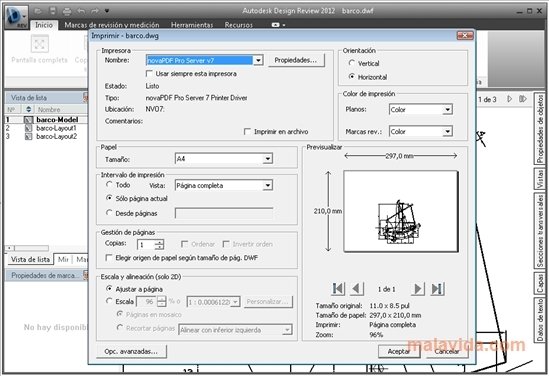549x376 pixels.
Task: Select Sólo página actual option
Action: 109,198
